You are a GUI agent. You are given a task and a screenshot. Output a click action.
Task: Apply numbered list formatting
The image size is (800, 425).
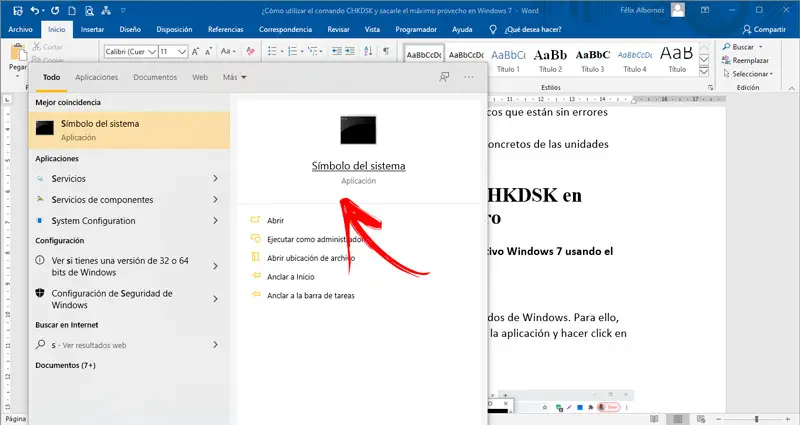point(293,51)
